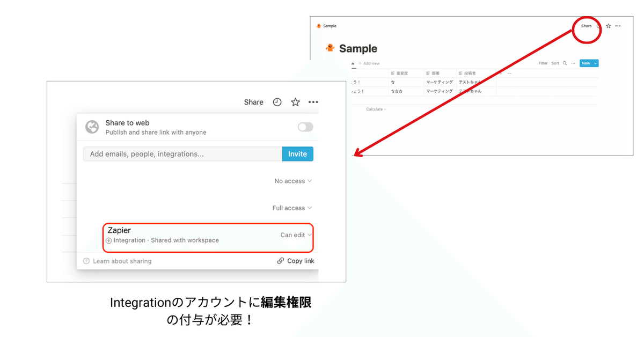Click 'Integration · Shared with workspace' text

166,240
